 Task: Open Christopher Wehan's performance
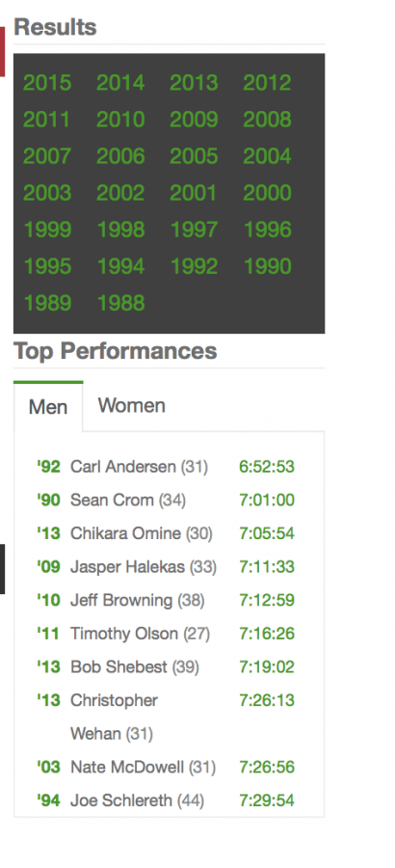pyautogui.click(x=114, y=717)
